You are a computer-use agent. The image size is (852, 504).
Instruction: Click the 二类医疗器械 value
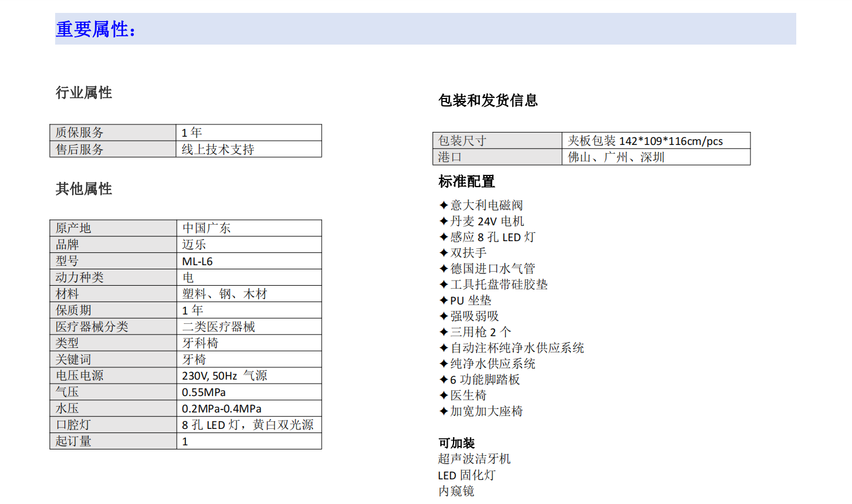point(219,327)
